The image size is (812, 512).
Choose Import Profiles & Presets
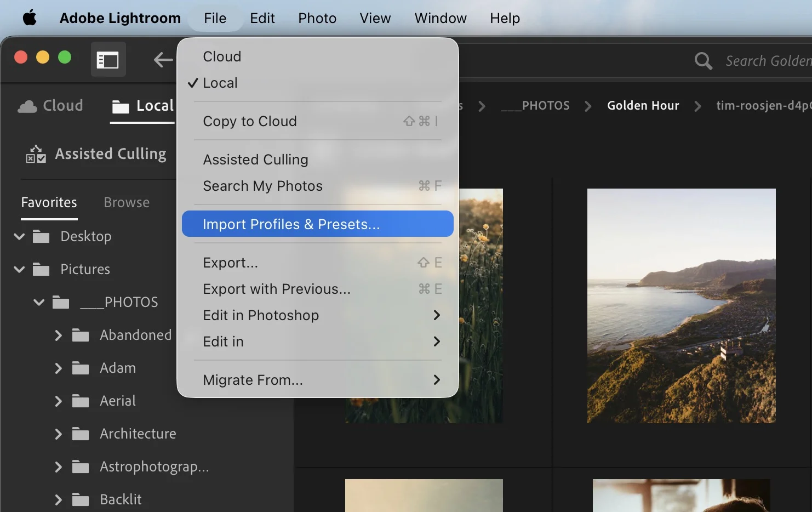click(291, 224)
